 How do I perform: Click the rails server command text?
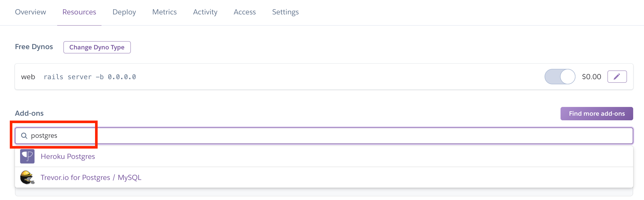(x=90, y=77)
